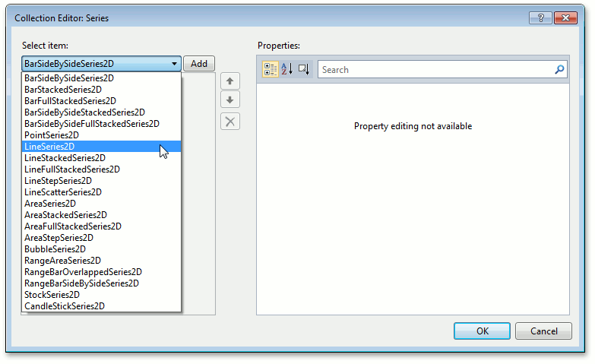The image size is (595, 364).
Task: Click the Cancel button
Action: (x=543, y=331)
